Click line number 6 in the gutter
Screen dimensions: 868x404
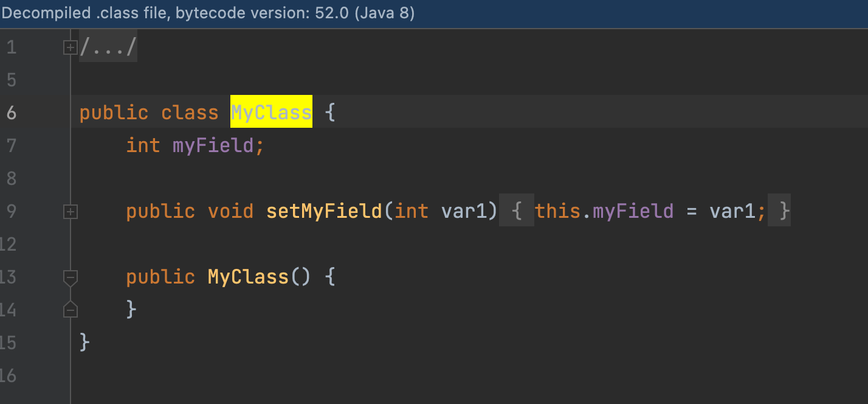tap(12, 113)
